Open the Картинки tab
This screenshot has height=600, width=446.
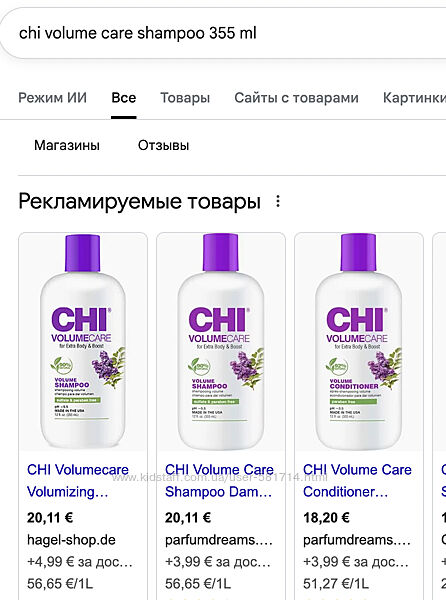415,98
